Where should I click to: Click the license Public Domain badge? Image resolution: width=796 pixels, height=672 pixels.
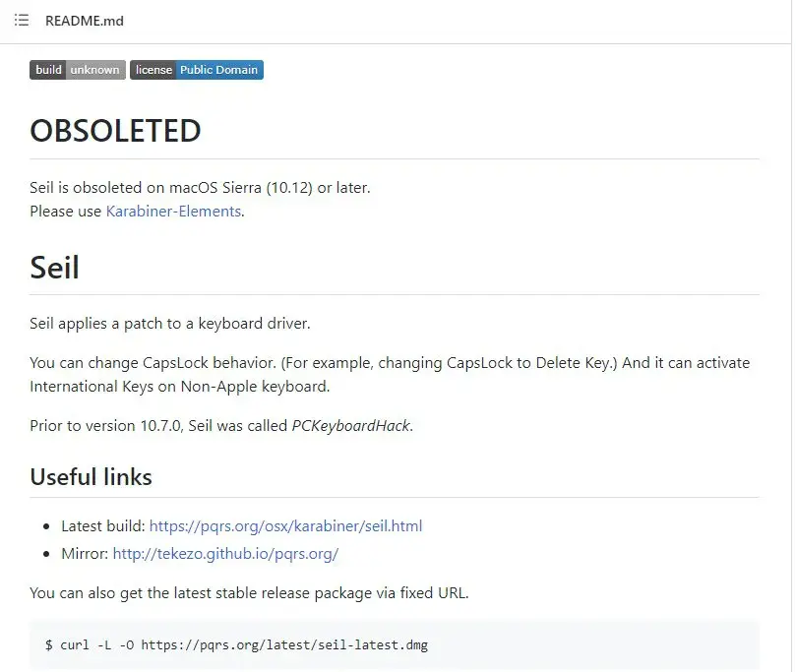tap(197, 70)
